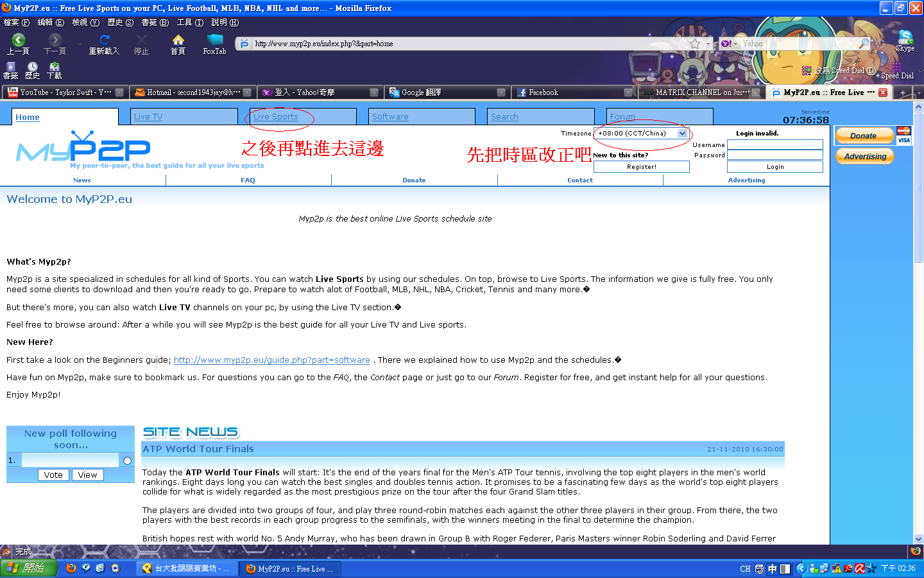Close the Facebook tab
This screenshot has height=578, width=924.
tap(629, 92)
